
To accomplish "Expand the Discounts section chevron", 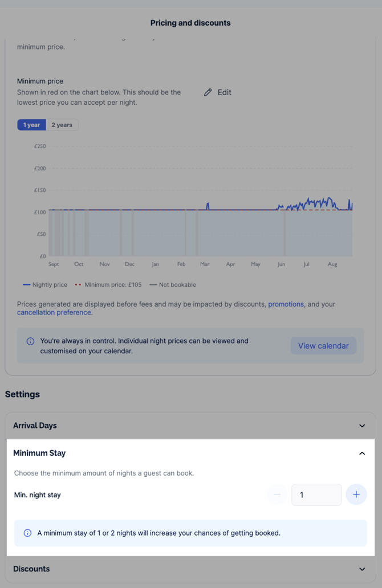I will tap(362, 569).
